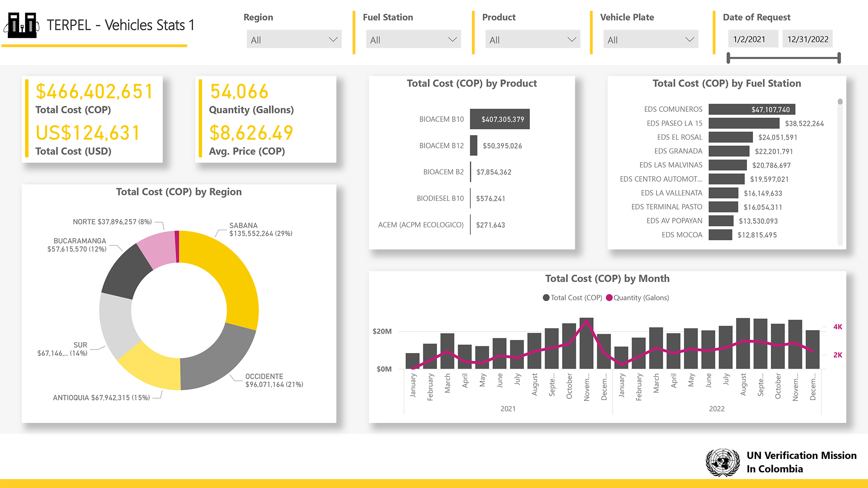Image resolution: width=868 pixels, height=488 pixels.
Task: Click the BIODIESEL B10 label
Action: (x=440, y=198)
